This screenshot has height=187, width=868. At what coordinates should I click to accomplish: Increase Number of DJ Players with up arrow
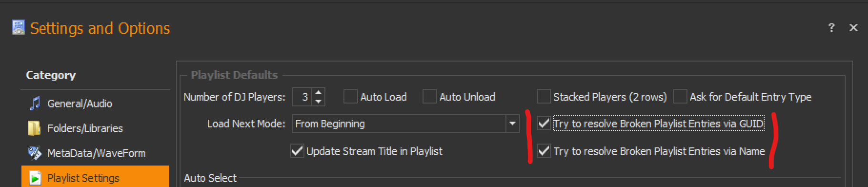[318, 93]
